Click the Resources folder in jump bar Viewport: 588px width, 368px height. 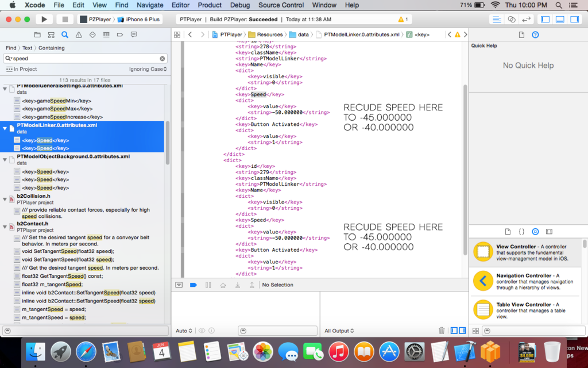click(265, 34)
